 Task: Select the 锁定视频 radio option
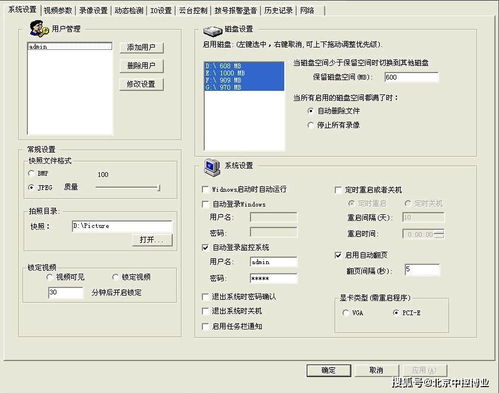tap(115, 277)
